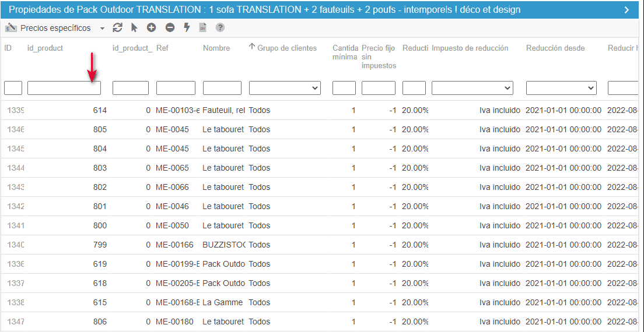Click the Precios específicos price tag icon

(x=11, y=27)
